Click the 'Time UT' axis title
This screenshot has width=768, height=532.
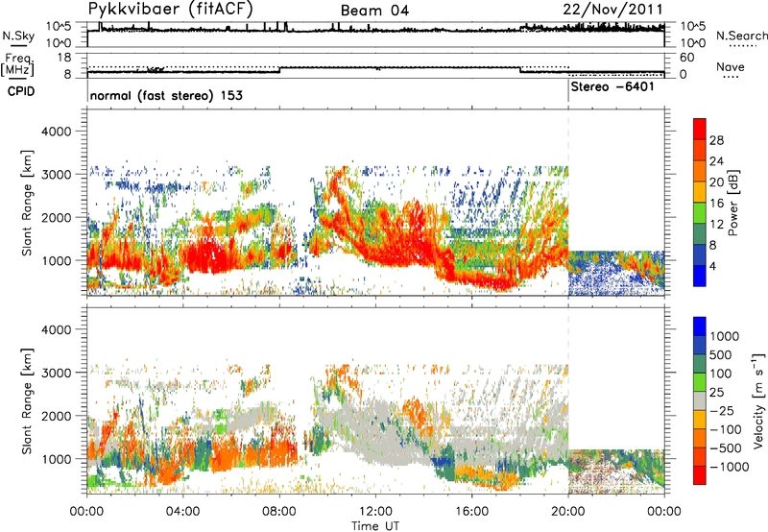tap(375, 525)
